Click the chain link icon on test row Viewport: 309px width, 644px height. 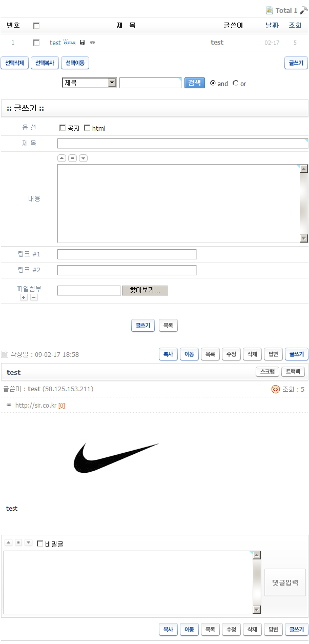coord(92,42)
